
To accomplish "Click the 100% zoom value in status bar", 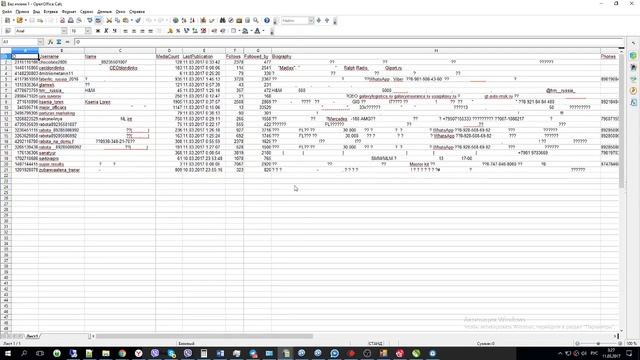I will [x=631, y=344].
